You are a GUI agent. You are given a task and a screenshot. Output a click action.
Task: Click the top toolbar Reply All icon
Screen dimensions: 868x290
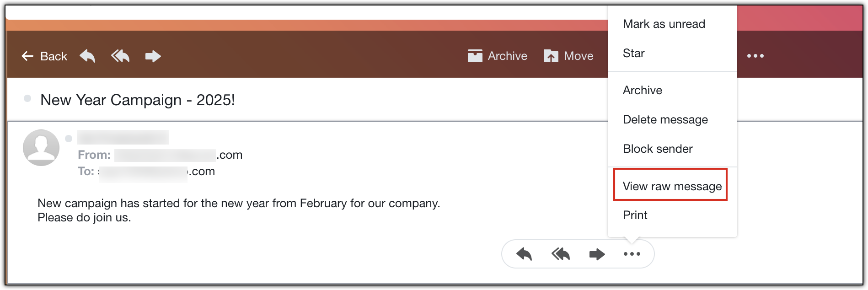120,56
